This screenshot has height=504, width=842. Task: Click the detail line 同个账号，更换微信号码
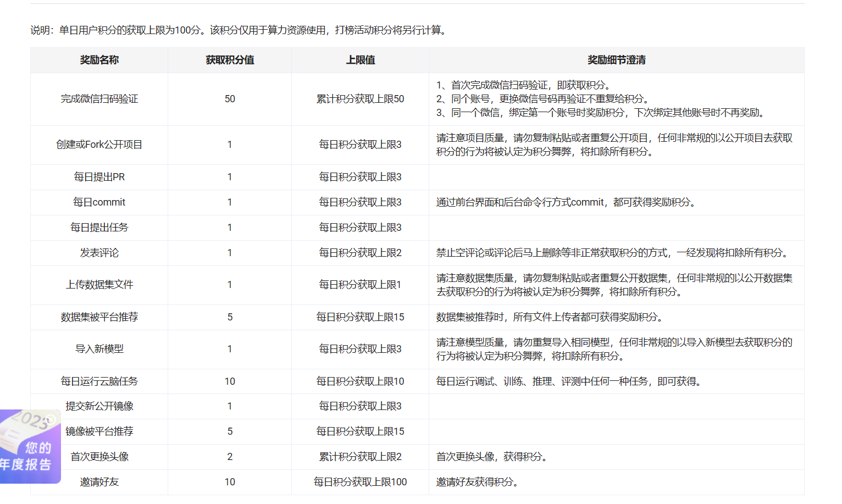click(544, 99)
